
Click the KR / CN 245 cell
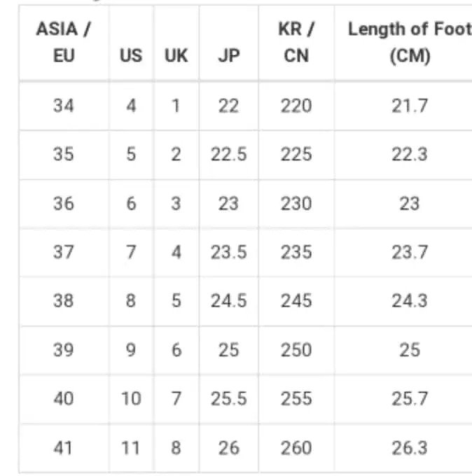click(296, 300)
